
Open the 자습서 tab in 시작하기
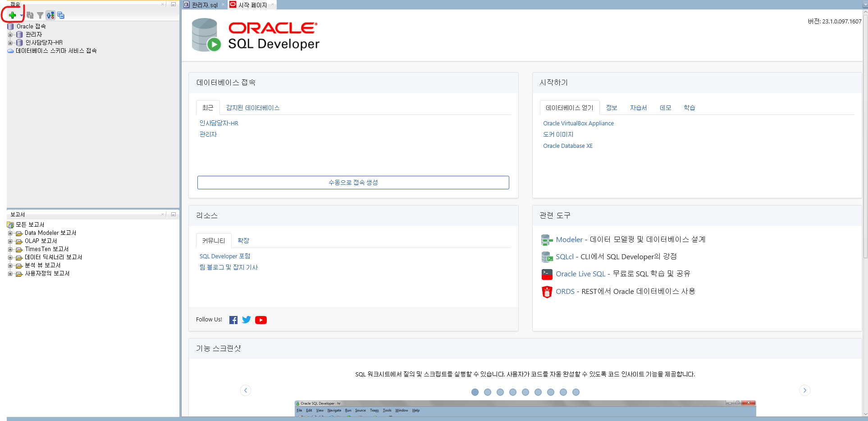pyautogui.click(x=638, y=108)
